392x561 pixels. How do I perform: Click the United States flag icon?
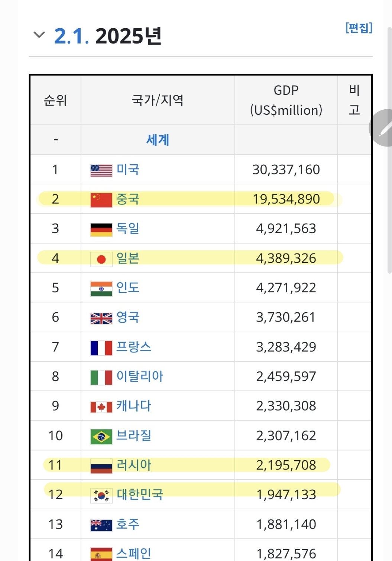(x=101, y=170)
